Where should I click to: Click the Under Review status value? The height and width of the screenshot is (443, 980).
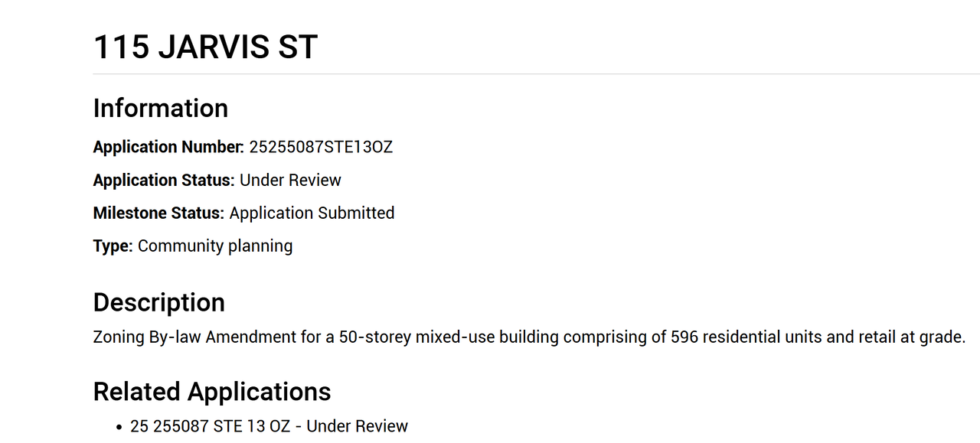[290, 181]
